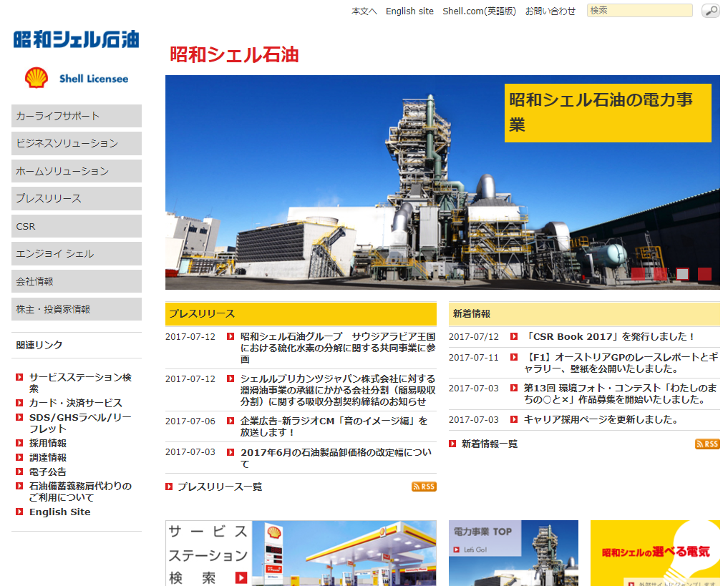Open the press release RSS feed icon
Viewport: 728px width, 586px height.
coord(424,487)
